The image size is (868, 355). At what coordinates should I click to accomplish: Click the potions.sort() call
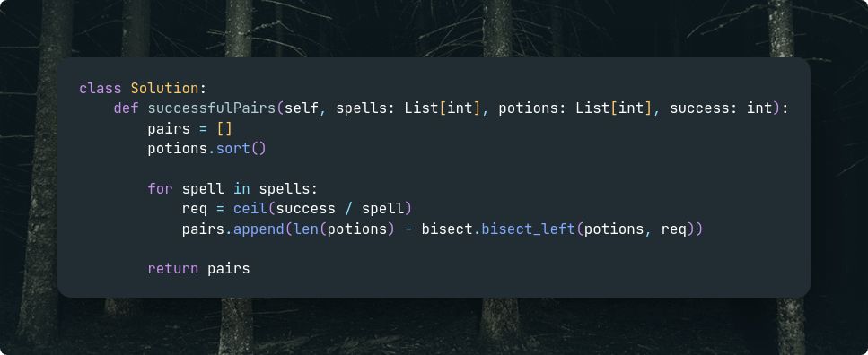pos(207,150)
